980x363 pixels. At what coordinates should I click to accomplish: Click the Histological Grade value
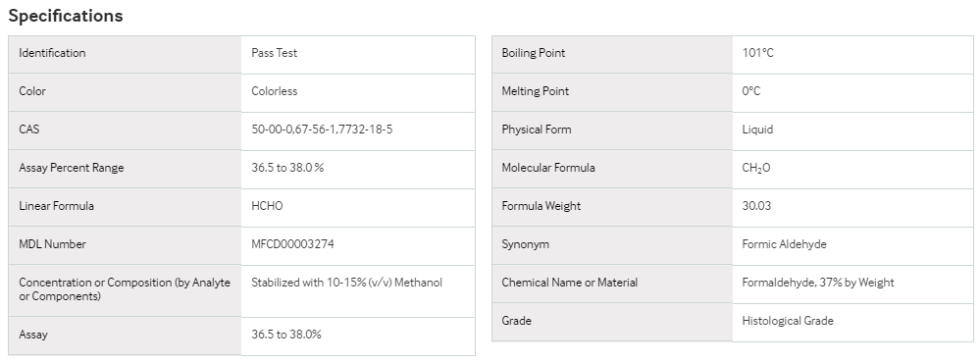point(788,321)
